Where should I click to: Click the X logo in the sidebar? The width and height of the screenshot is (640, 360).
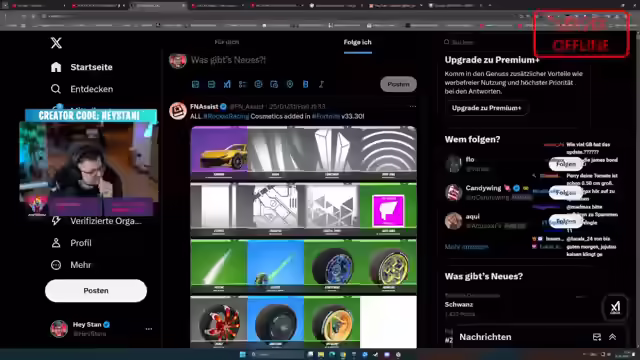(x=56, y=43)
